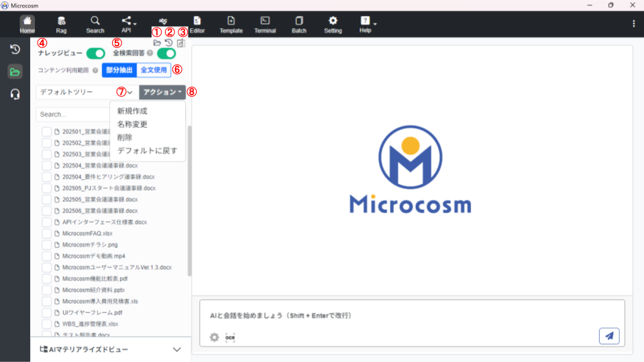Viewport: 644px width, 362px height.
Task: Choose 新規作成 from the action menu
Action: pyautogui.click(x=132, y=111)
